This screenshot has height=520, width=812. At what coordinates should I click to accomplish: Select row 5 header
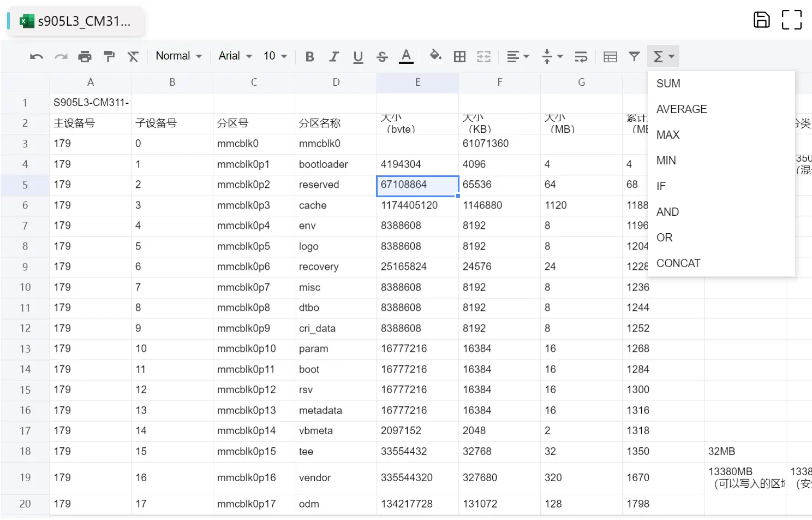(x=25, y=185)
